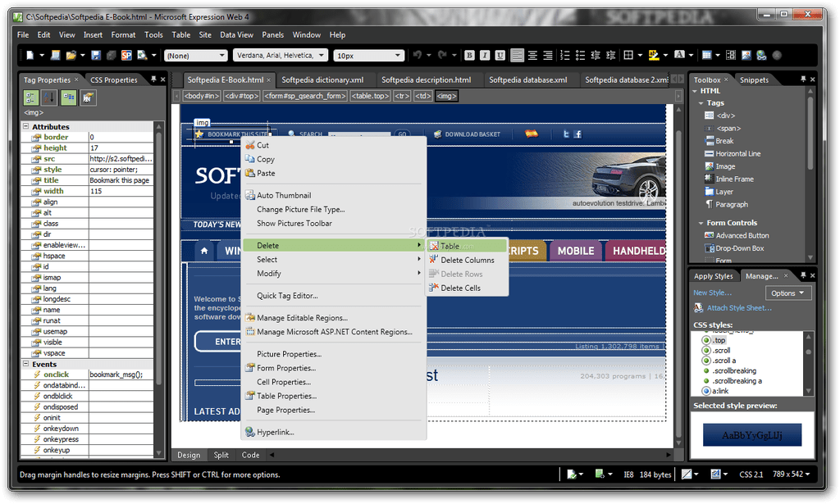
Task: Click the Horizontal Line toolbox item
Action: (737, 153)
